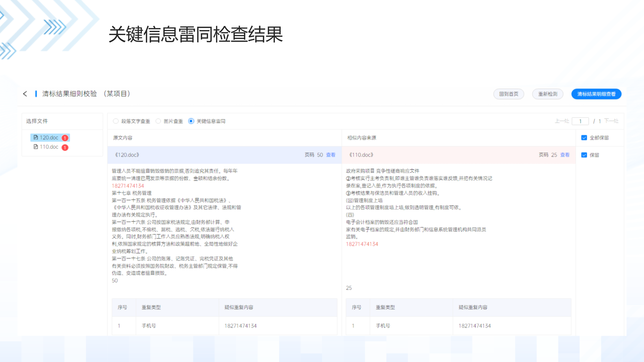Image resolution: width=644 pixels, height=362 pixels.
Task: Click 《110.doc》 header title
Action: coord(361,155)
